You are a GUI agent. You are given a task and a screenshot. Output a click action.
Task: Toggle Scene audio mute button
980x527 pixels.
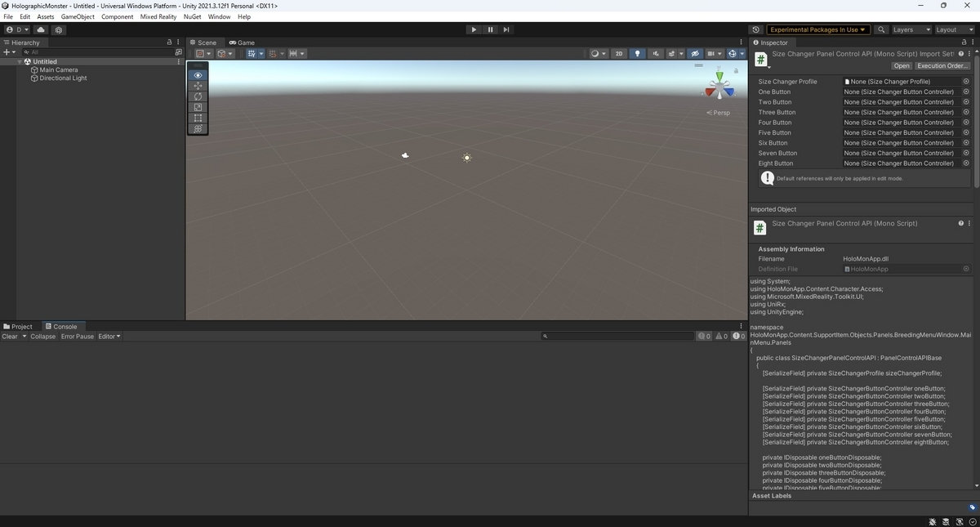(656, 54)
